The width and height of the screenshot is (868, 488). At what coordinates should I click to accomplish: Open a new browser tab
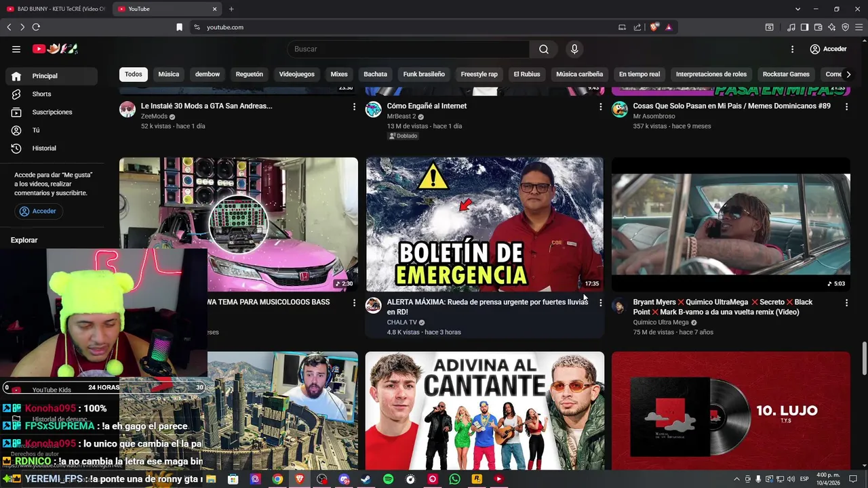pos(231,9)
